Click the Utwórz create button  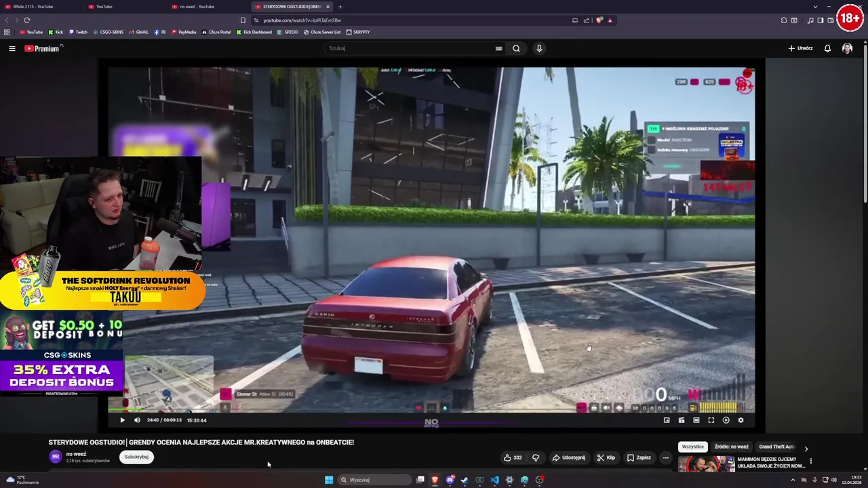[800, 48]
